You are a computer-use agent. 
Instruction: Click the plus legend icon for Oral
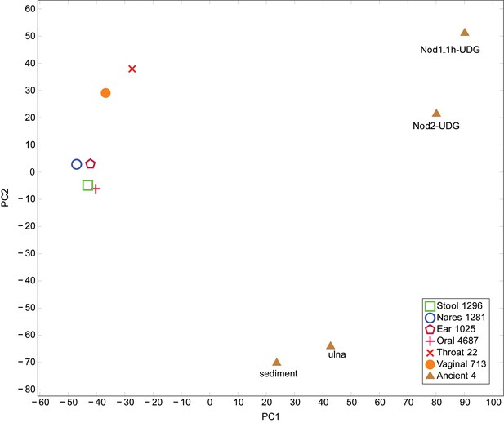(430, 341)
